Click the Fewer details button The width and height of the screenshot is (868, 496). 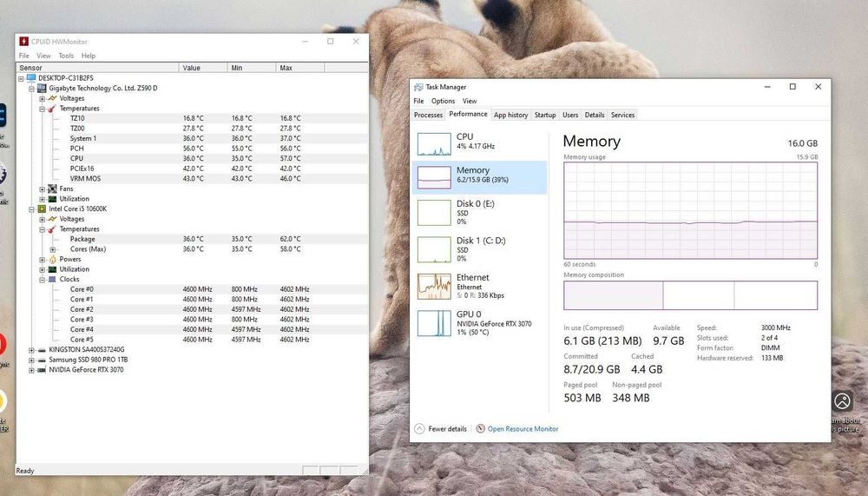pos(441,428)
